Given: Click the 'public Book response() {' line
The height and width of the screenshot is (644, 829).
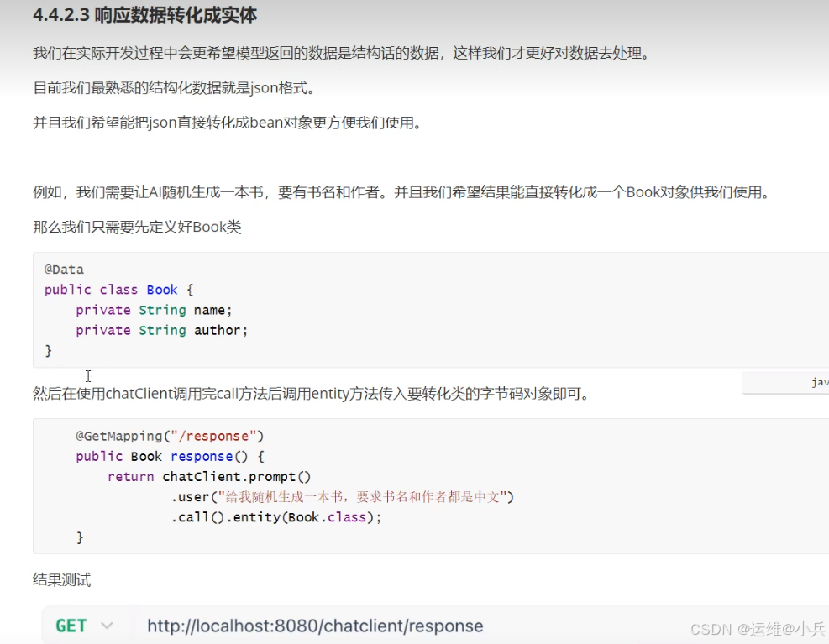Looking at the screenshot, I should (170, 456).
